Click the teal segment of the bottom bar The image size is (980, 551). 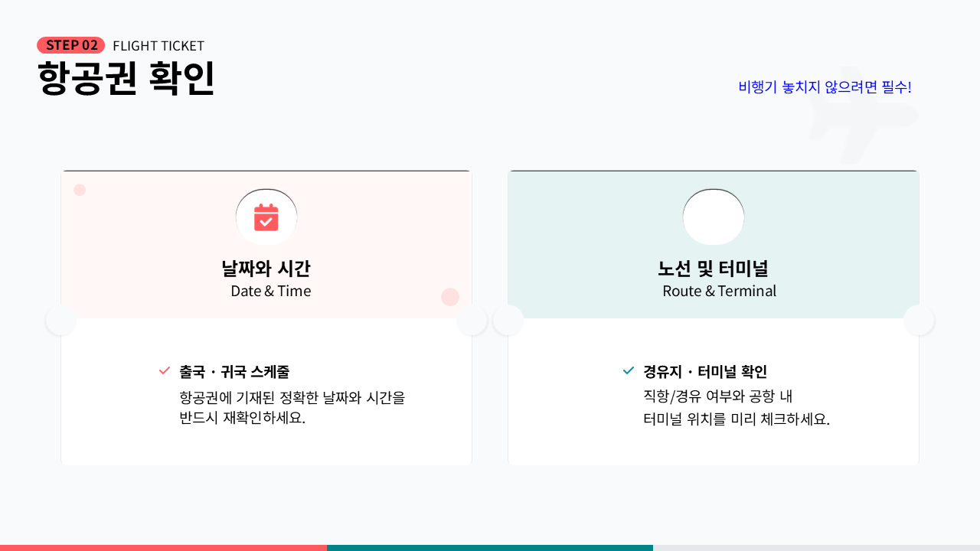point(490,547)
